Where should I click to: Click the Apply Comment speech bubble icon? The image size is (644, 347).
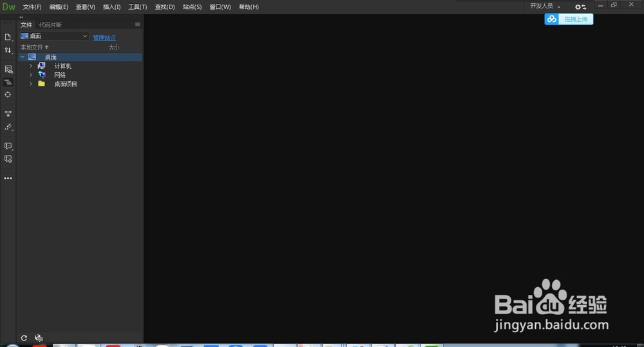tap(8, 146)
